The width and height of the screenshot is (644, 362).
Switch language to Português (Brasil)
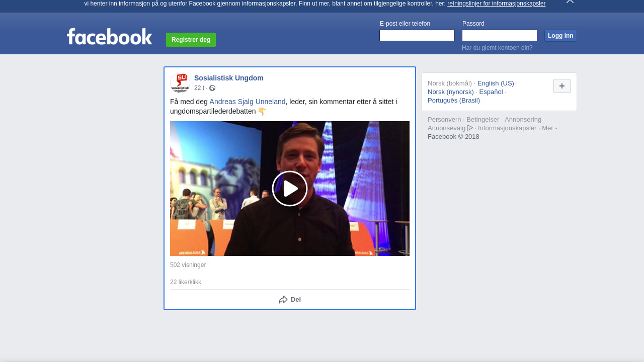[x=454, y=101]
